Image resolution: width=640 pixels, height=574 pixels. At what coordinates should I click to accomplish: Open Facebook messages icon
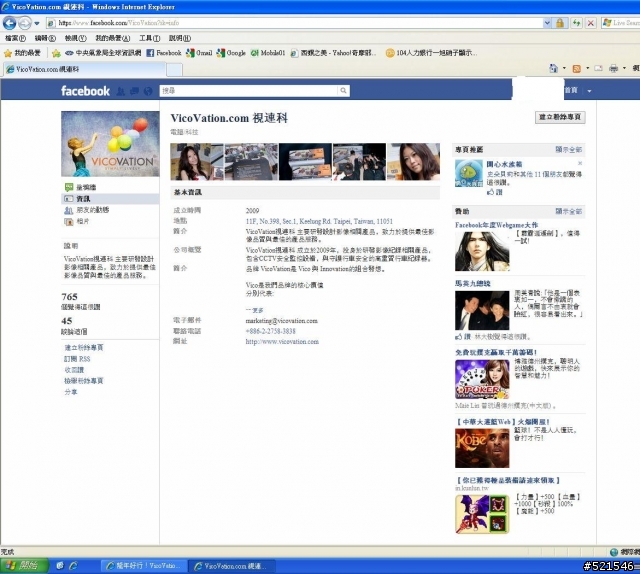tap(134, 91)
